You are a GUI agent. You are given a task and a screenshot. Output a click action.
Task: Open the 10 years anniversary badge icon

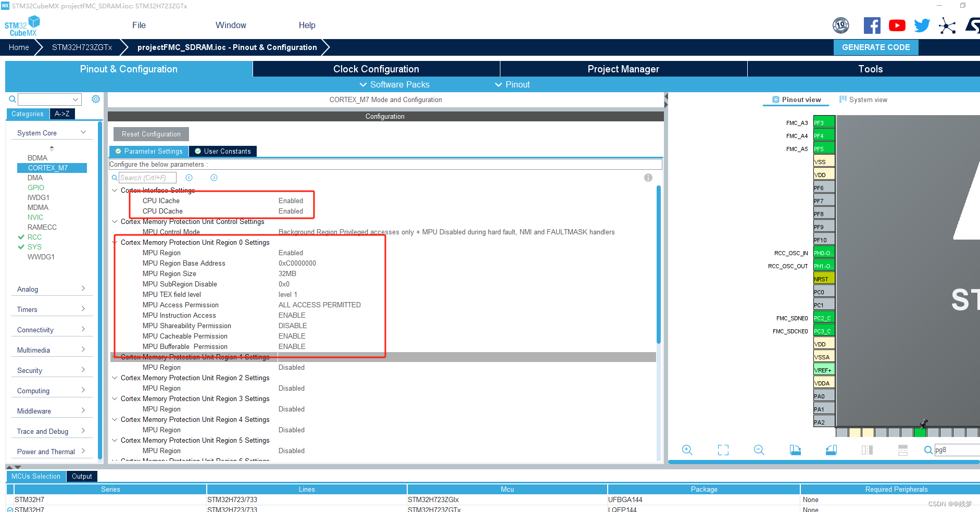click(x=841, y=25)
